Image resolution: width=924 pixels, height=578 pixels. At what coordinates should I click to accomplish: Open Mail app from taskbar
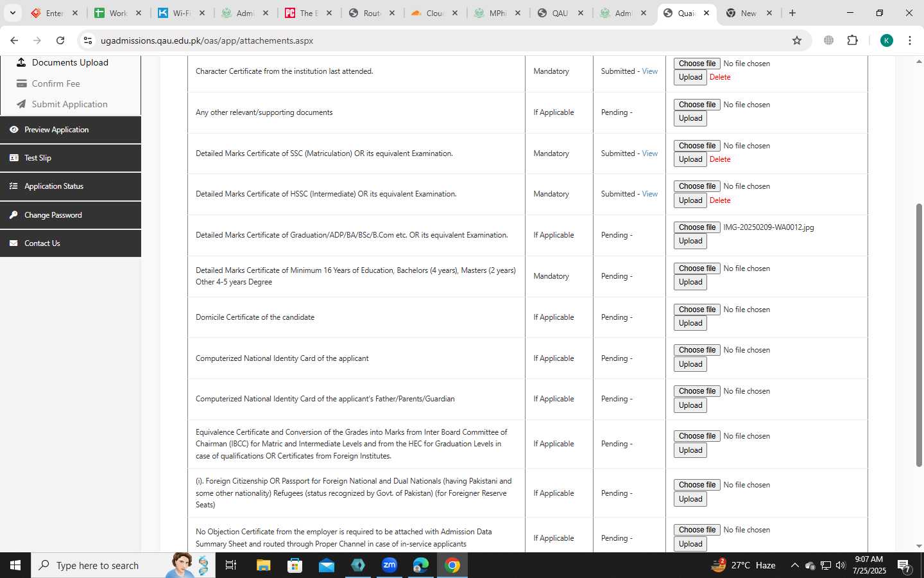click(327, 565)
